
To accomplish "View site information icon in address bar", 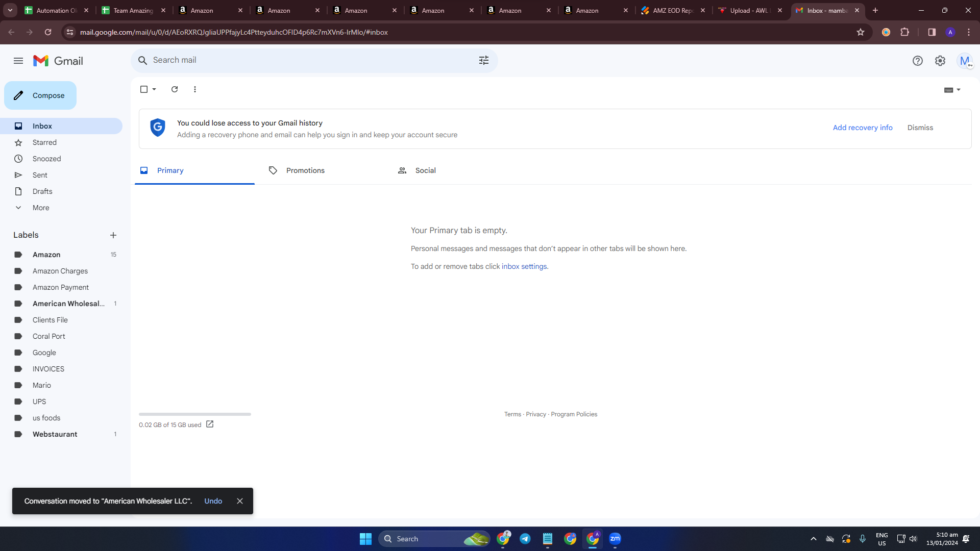I will click(70, 32).
